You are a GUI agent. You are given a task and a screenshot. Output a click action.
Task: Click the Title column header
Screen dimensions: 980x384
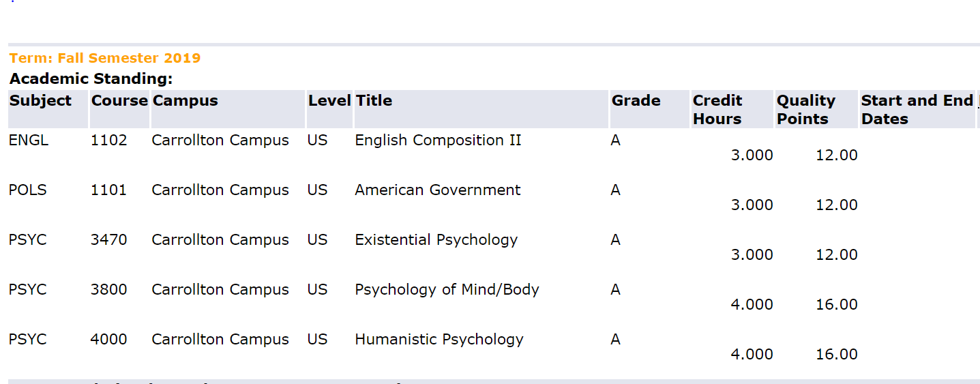click(x=374, y=101)
